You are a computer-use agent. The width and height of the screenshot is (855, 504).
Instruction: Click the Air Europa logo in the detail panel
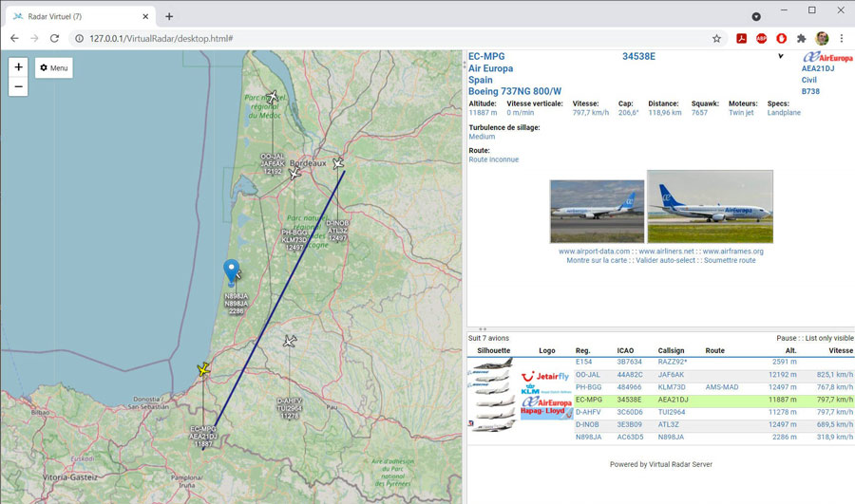pyautogui.click(x=827, y=57)
